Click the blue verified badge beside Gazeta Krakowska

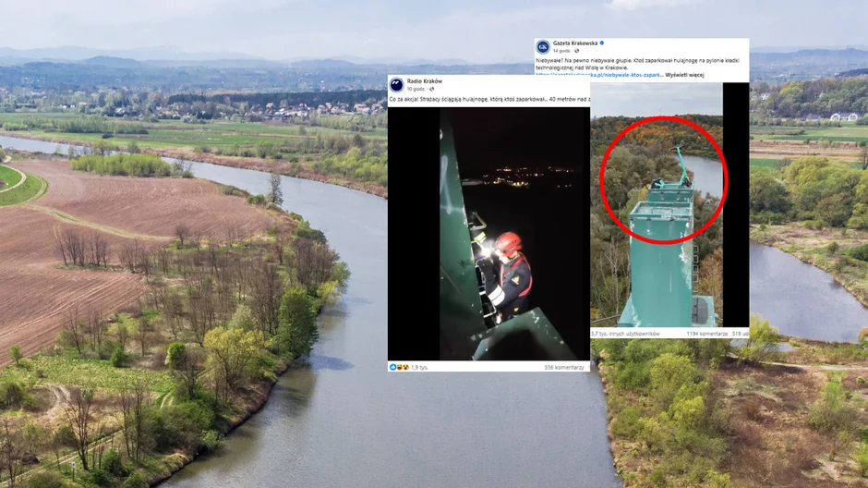tap(602, 43)
